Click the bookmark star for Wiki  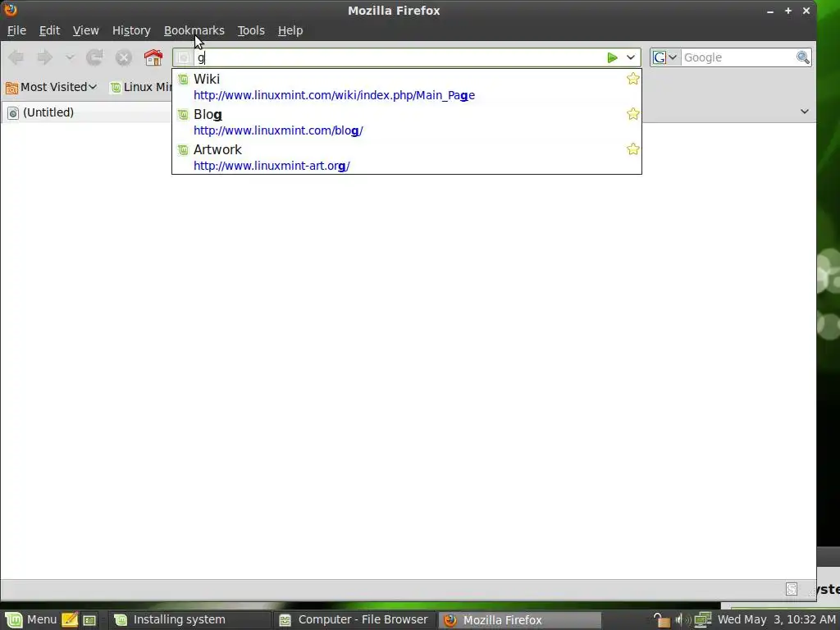click(633, 79)
